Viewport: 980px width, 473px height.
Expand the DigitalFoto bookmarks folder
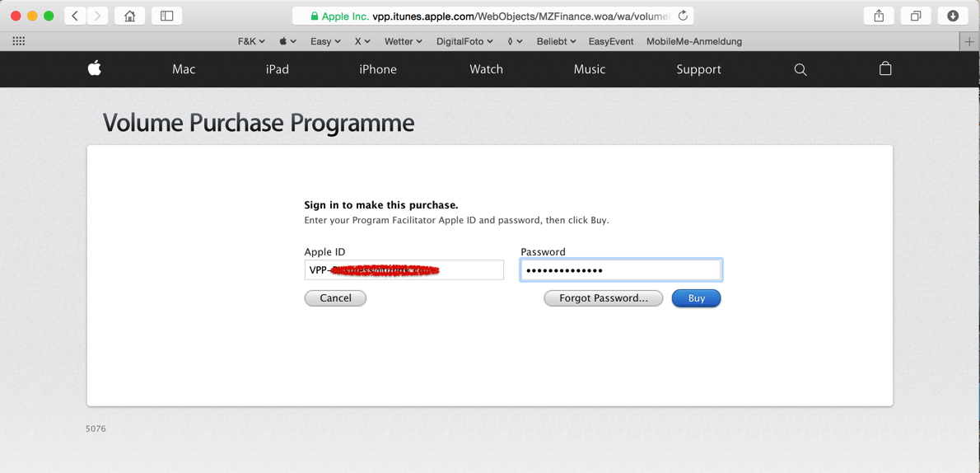pos(465,41)
